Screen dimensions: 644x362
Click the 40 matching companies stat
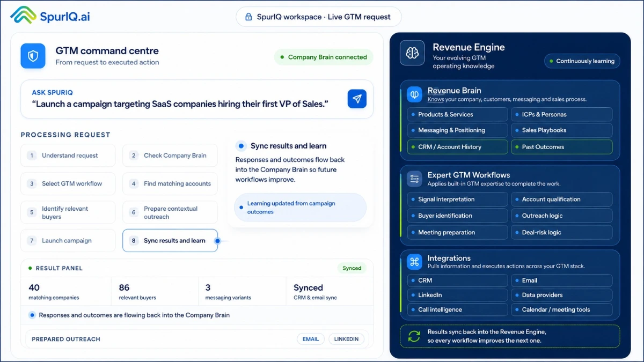(x=66, y=292)
